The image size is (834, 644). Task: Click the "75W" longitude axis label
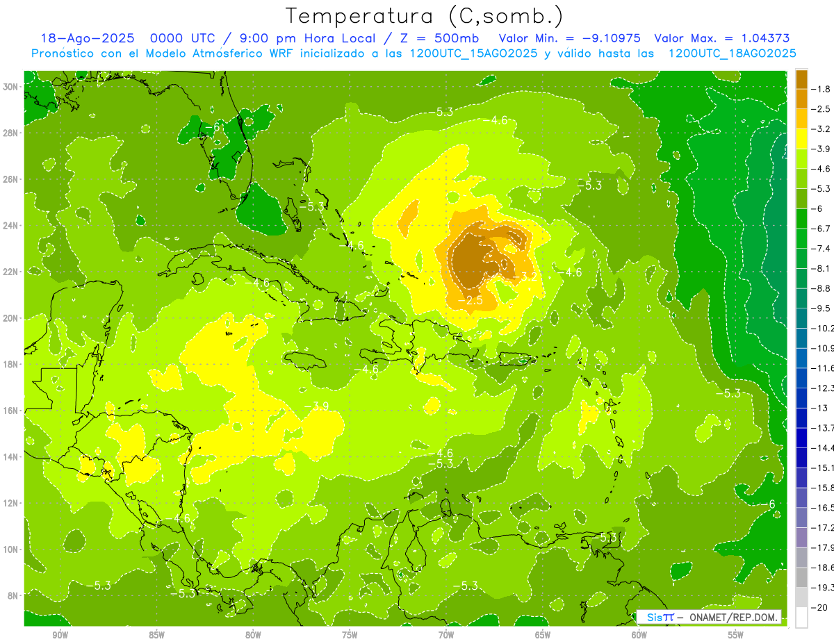[350, 635]
